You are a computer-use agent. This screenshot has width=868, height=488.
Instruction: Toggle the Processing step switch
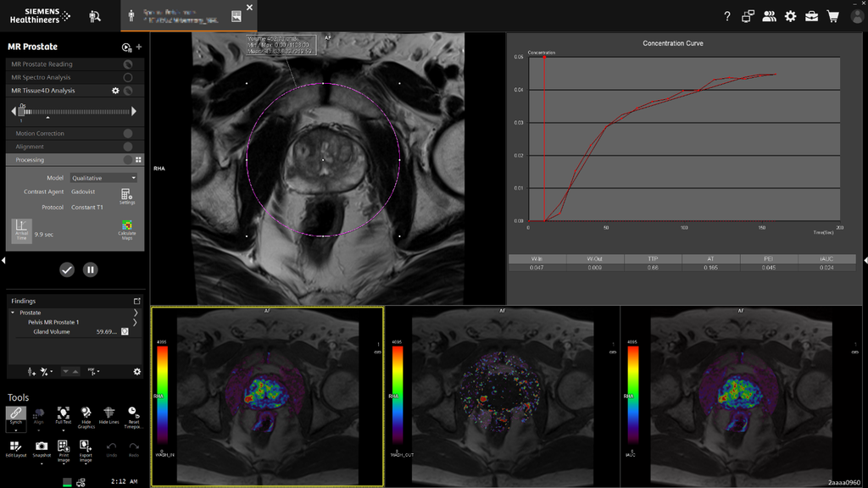pos(128,159)
